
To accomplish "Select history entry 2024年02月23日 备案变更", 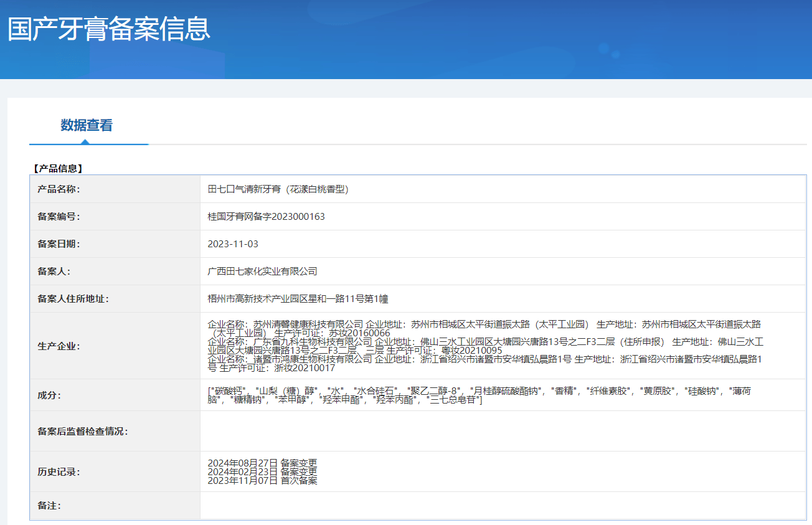I will pyautogui.click(x=262, y=472).
